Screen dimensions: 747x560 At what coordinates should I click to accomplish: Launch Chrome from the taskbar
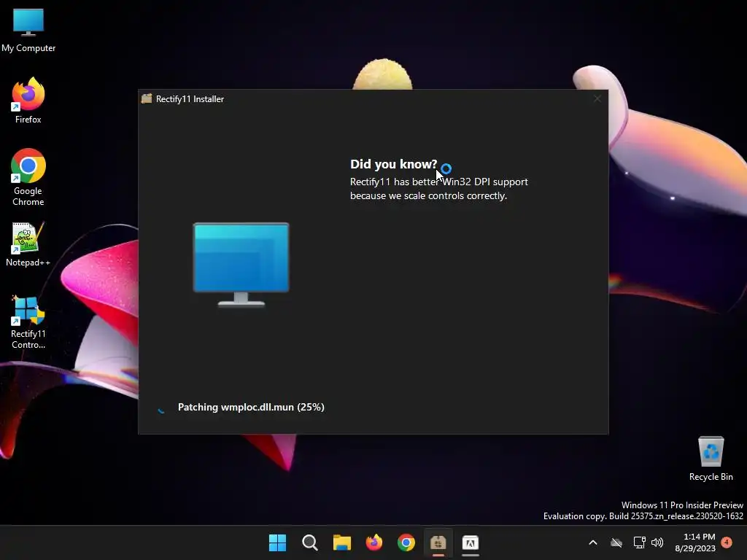click(406, 542)
